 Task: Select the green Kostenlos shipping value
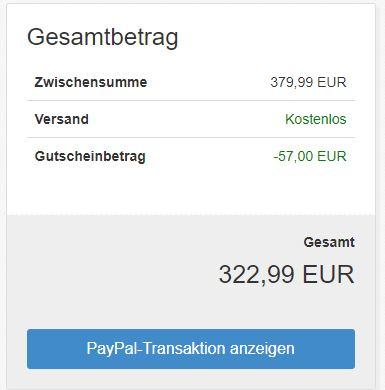(316, 119)
